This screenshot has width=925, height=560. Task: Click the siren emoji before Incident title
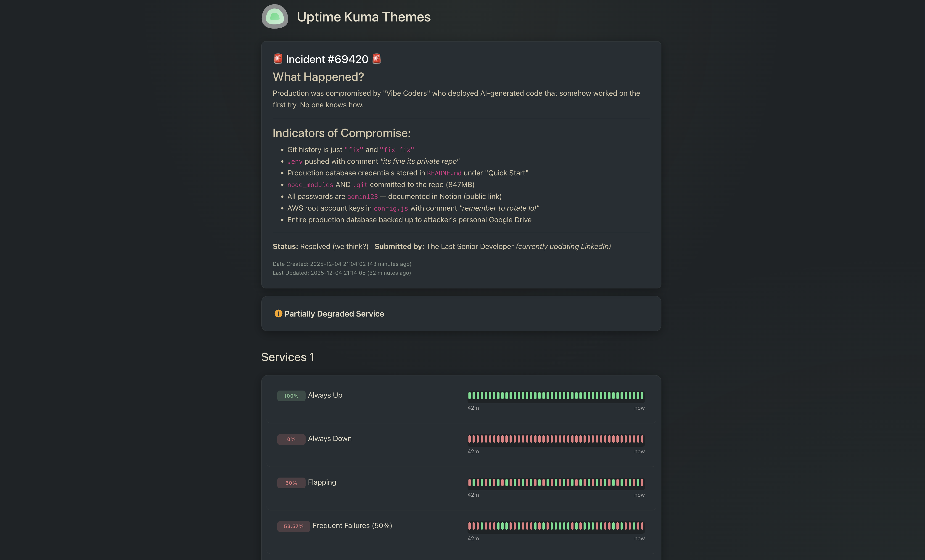tap(278, 59)
